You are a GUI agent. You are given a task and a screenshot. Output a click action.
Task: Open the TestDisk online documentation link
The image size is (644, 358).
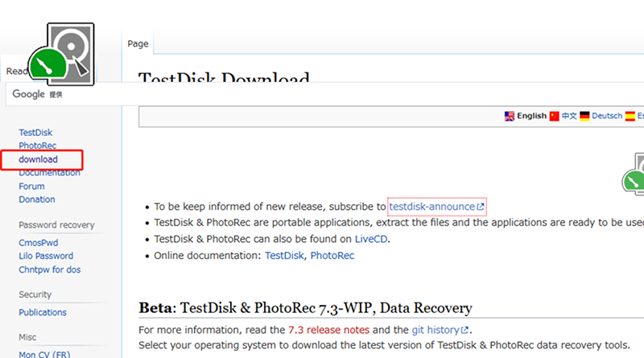[284, 255]
